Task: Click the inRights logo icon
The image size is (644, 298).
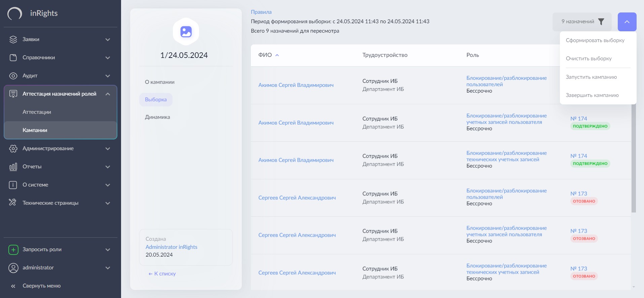Action: (15, 13)
